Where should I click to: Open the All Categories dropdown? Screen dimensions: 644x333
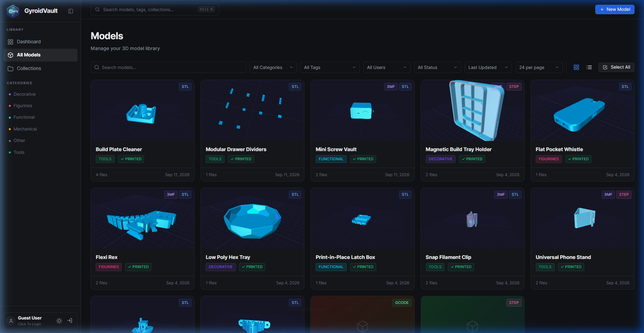(273, 67)
